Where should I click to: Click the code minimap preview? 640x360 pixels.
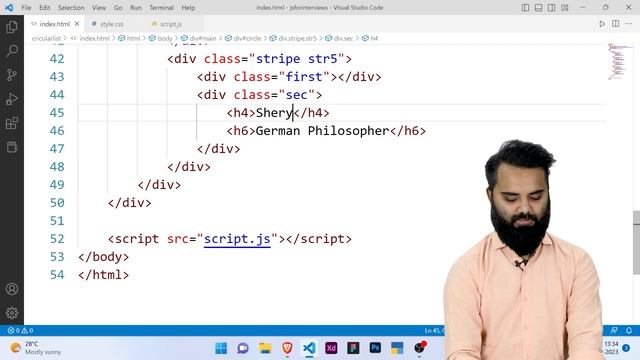click(618, 61)
